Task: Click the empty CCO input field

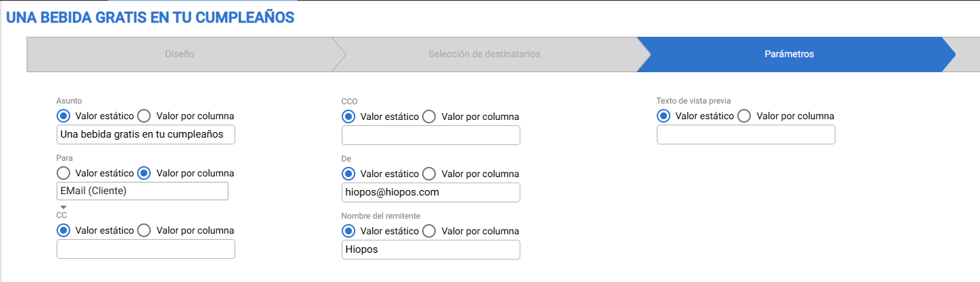Action: coord(431,135)
